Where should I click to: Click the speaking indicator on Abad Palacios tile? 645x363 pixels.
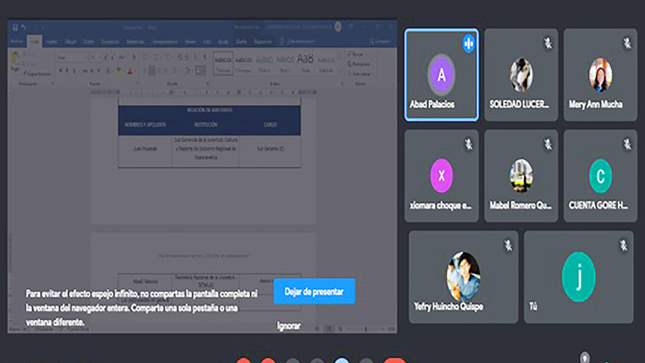(468, 43)
